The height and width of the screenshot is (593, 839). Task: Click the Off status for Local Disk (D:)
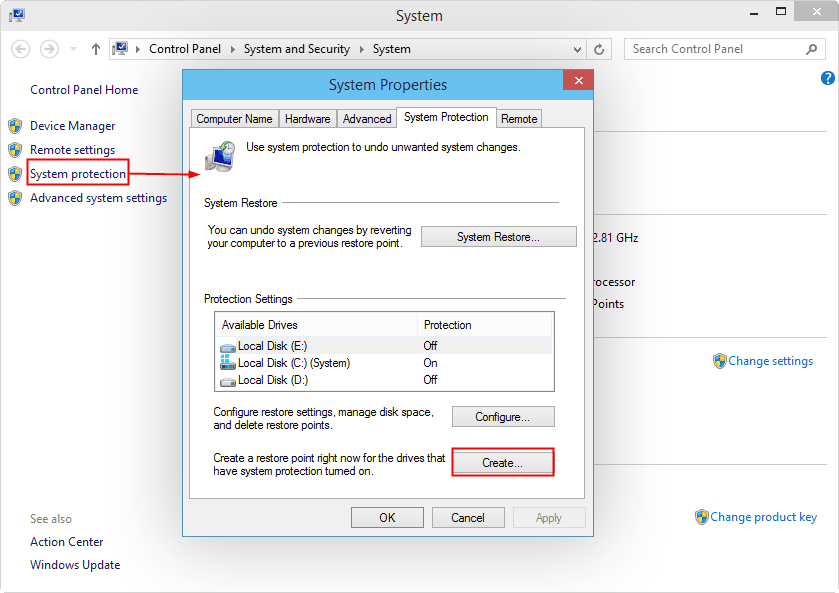pos(430,380)
